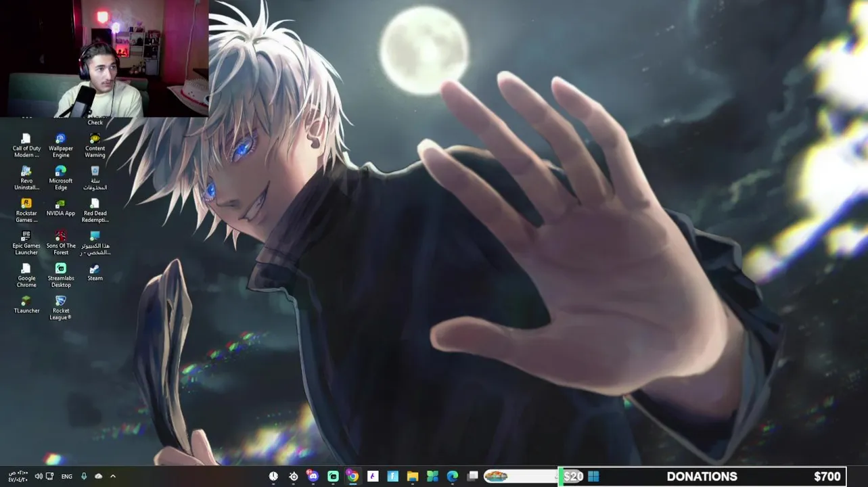The width and height of the screenshot is (868, 487).
Task: Open Microsoft Edge from the taskbar
Action: coord(453,476)
